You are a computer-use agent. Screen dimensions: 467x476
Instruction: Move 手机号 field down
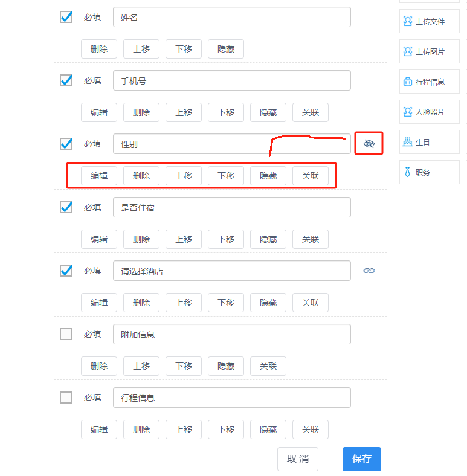[x=226, y=112]
